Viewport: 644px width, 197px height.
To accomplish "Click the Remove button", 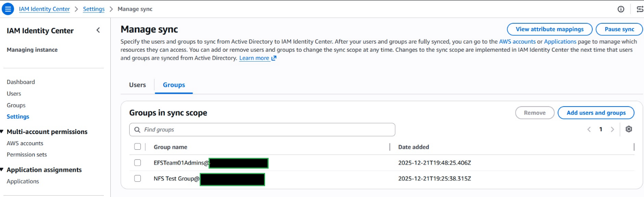I will 535,113.
